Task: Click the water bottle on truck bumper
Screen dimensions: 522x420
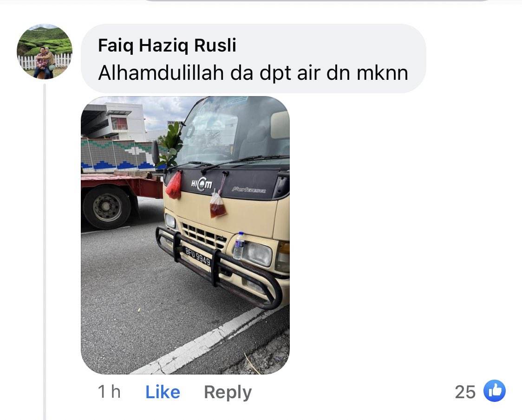Action: tap(239, 246)
